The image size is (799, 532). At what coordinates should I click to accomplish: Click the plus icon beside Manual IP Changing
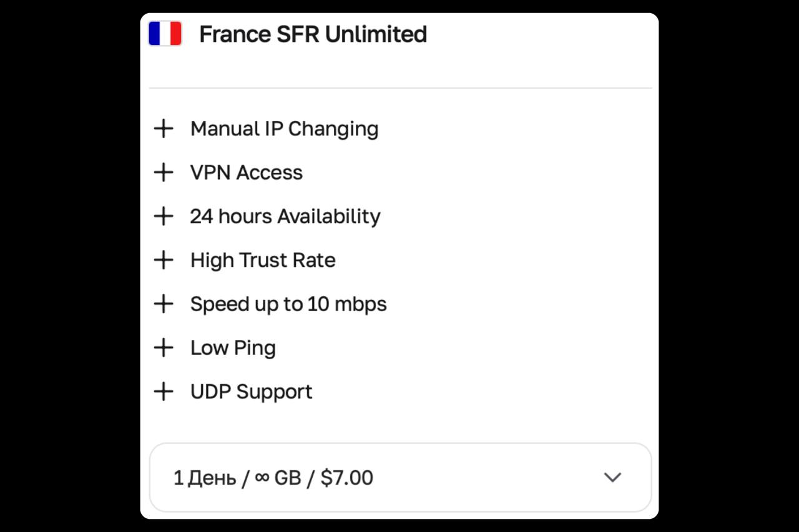[x=164, y=129]
